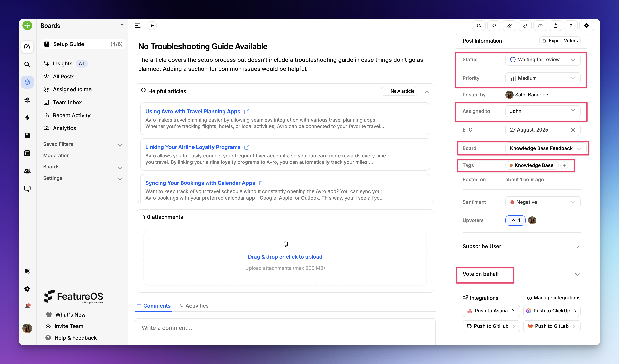This screenshot has width=619, height=364.
Task: Hide the post via the eye-off icon
Action: 540,25
